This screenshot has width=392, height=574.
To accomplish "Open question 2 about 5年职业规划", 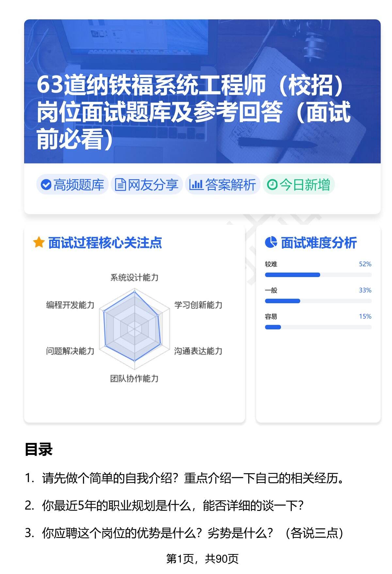I will pos(173,506).
